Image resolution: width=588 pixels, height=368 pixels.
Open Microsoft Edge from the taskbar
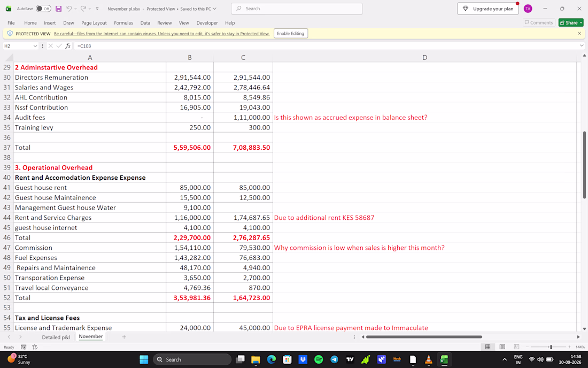pos(272,360)
